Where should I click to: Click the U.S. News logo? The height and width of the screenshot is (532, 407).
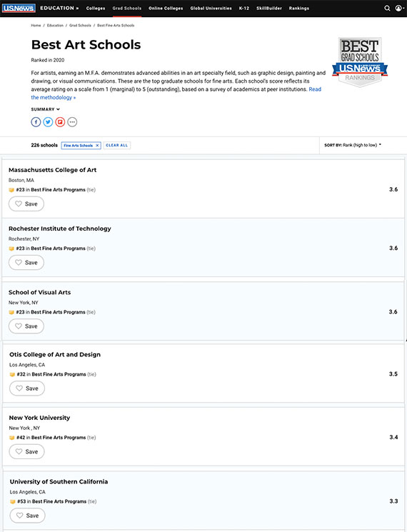coord(19,8)
